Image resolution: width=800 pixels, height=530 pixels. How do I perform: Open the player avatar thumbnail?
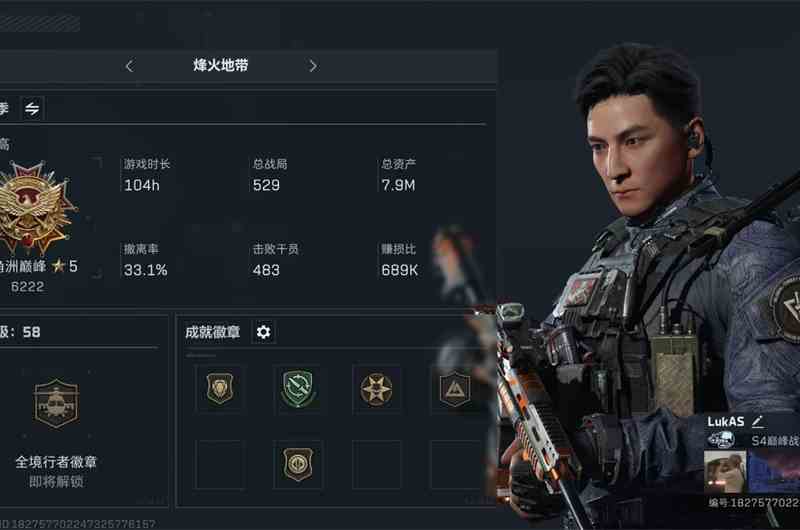tap(724, 472)
